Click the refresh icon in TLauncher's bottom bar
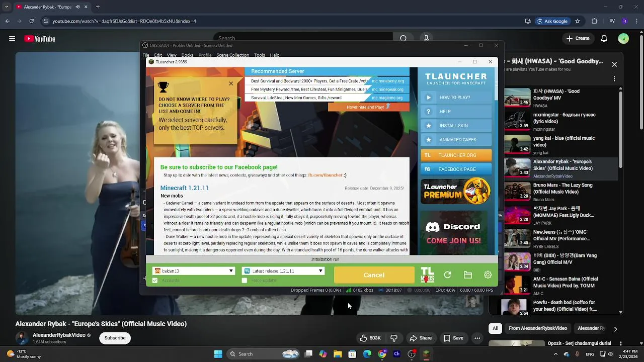The width and height of the screenshot is (644, 362). coord(447,275)
